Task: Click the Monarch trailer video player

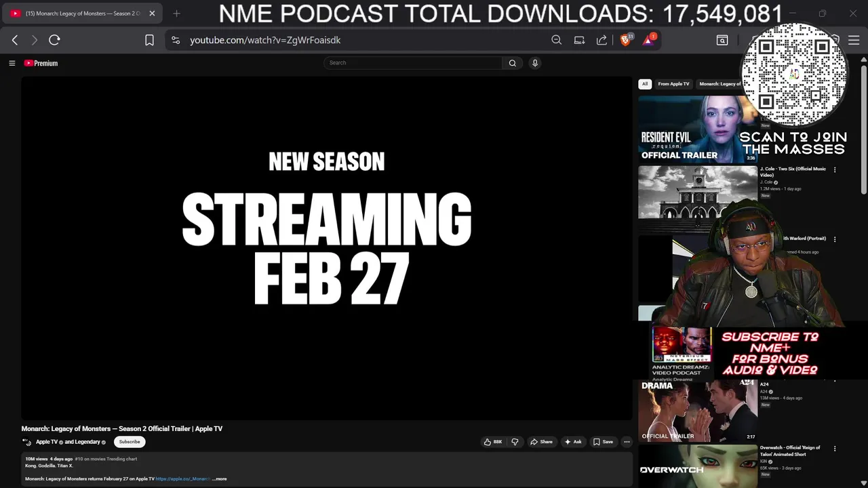Action: coord(326,248)
